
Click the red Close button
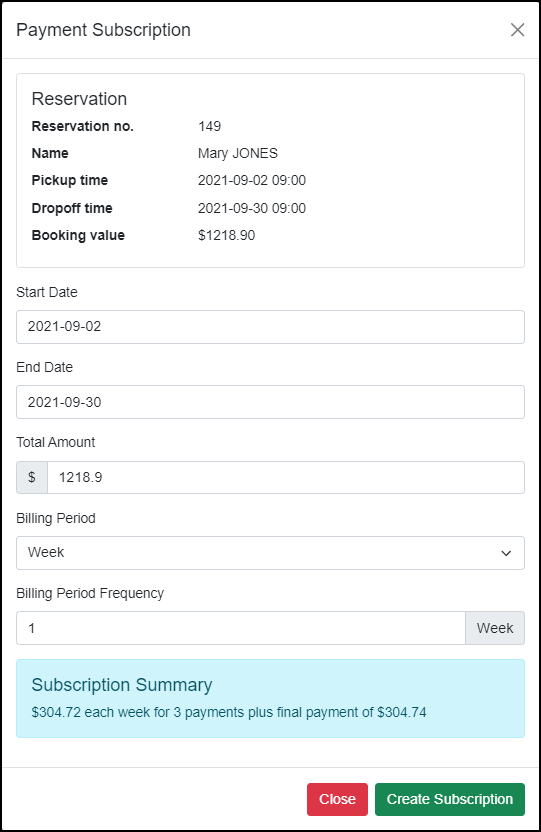coord(337,799)
